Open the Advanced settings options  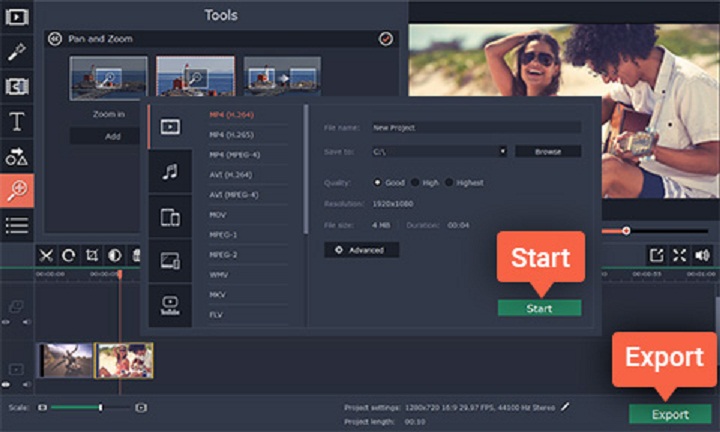(361, 250)
